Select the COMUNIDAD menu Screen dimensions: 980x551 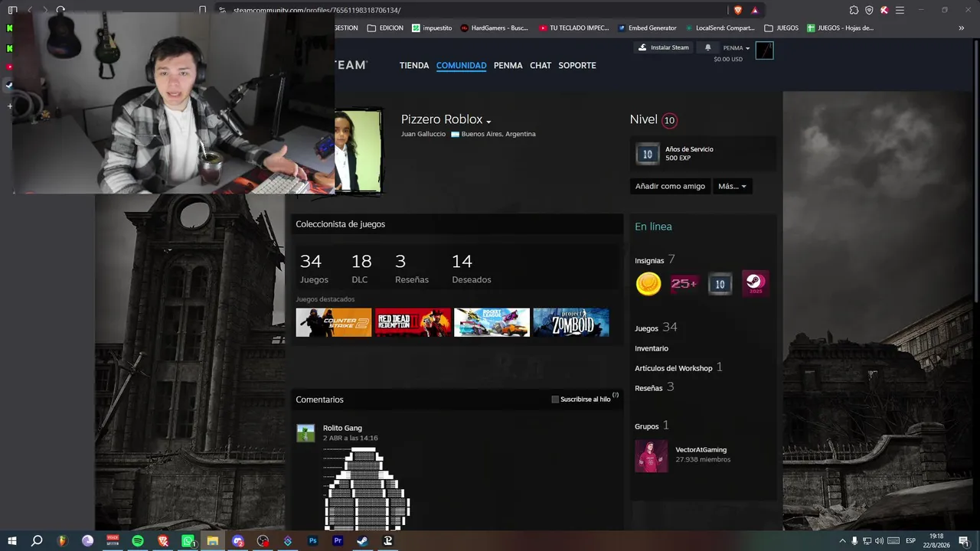tap(461, 66)
